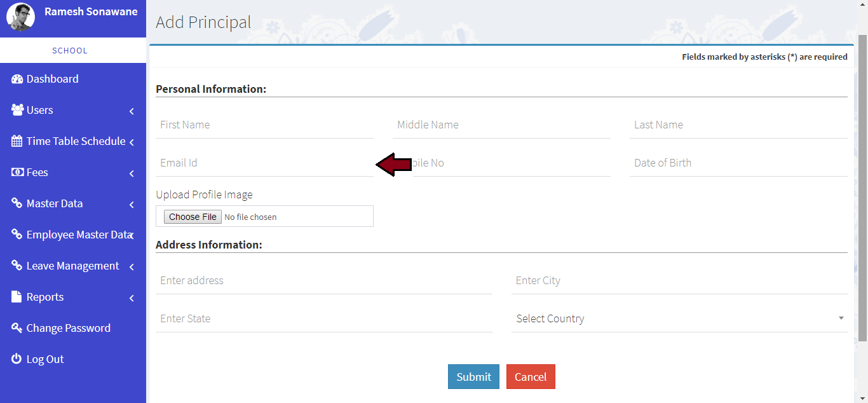Click the Ramesh Sonawane profile avatar
This screenshot has height=403, width=868.
coord(20,17)
